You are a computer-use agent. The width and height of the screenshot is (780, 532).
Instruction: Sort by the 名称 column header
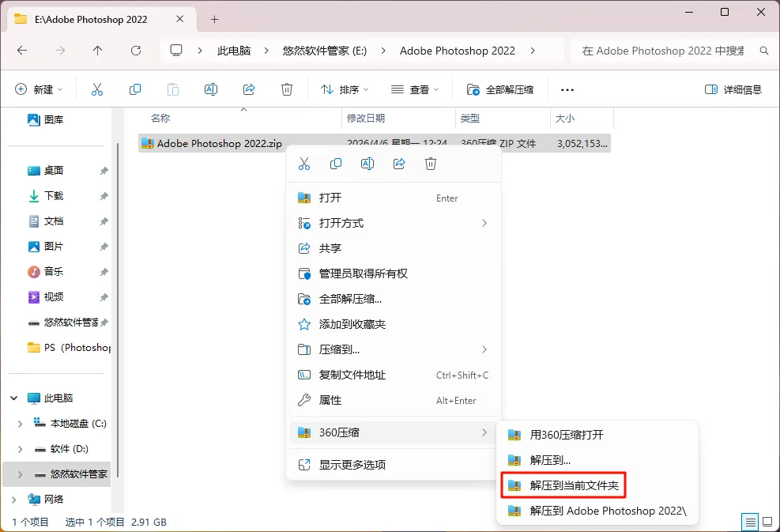point(160,118)
